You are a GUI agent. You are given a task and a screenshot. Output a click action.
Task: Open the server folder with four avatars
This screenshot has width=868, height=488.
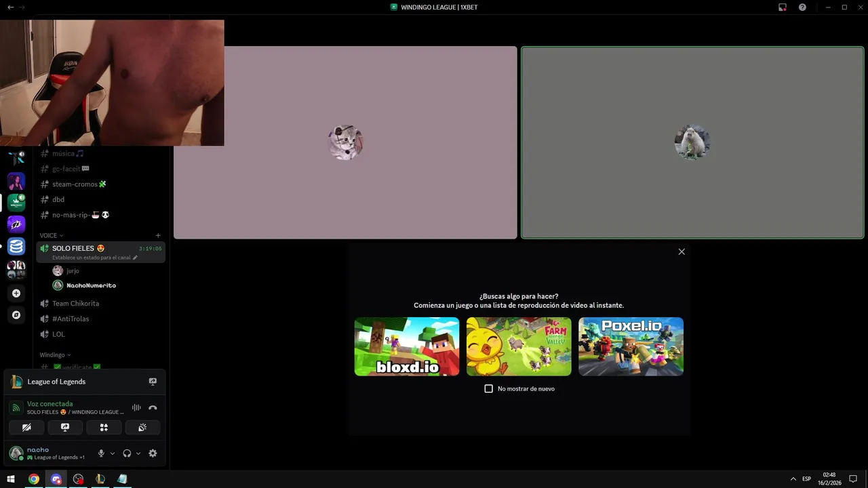(x=16, y=269)
